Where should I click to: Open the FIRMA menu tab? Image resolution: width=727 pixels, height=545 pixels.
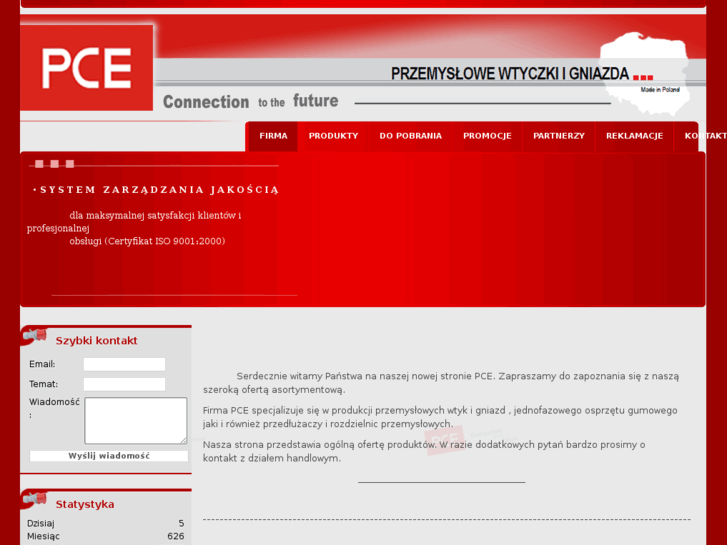pyautogui.click(x=273, y=136)
